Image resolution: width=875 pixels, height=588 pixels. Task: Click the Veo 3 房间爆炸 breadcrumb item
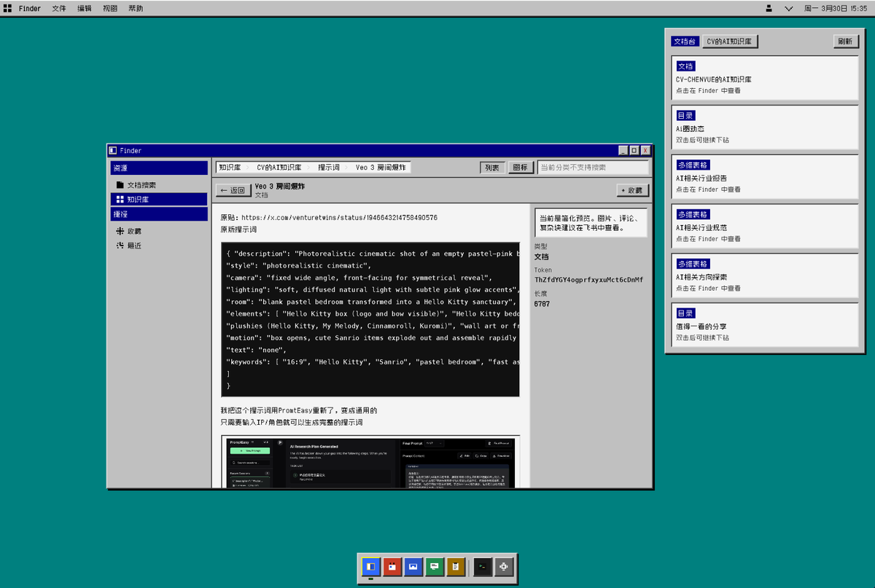[381, 167]
